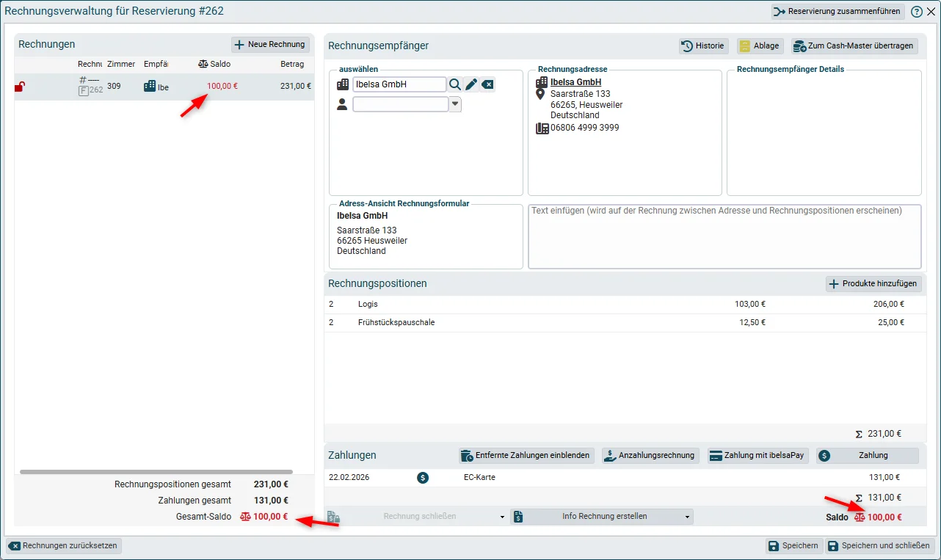Open the Historie view
This screenshot has height=560, width=941.
(x=703, y=46)
